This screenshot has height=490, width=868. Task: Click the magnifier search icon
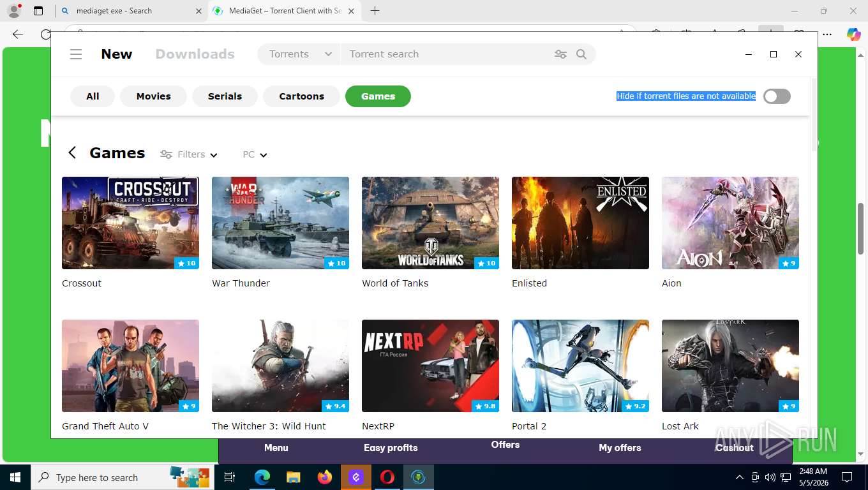[581, 54]
